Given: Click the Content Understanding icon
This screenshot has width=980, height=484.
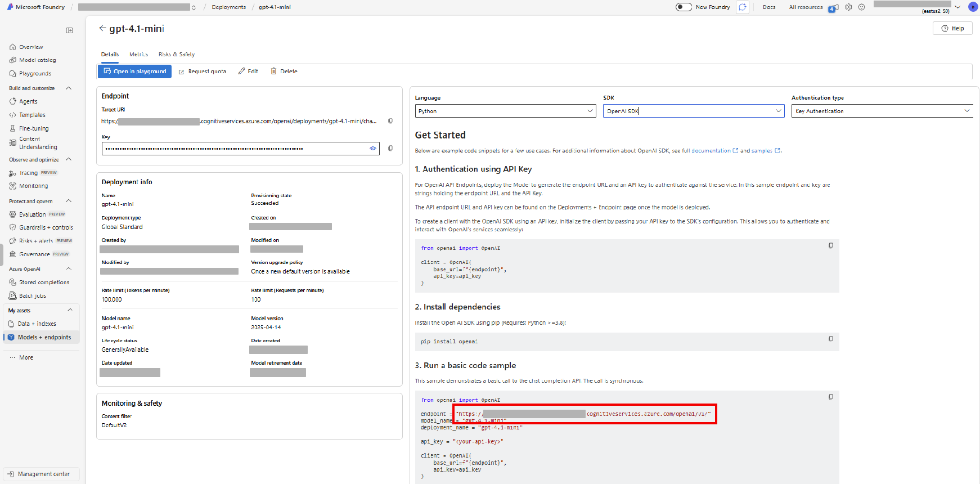Looking at the screenshot, I should [x=12, y=143].
